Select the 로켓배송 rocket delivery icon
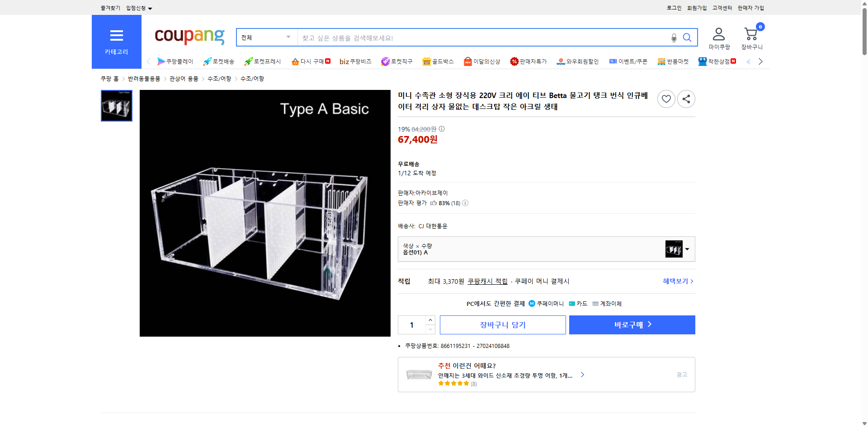Image resolution: width=868 pixels, height=427 pixels. tap(206, 61)
